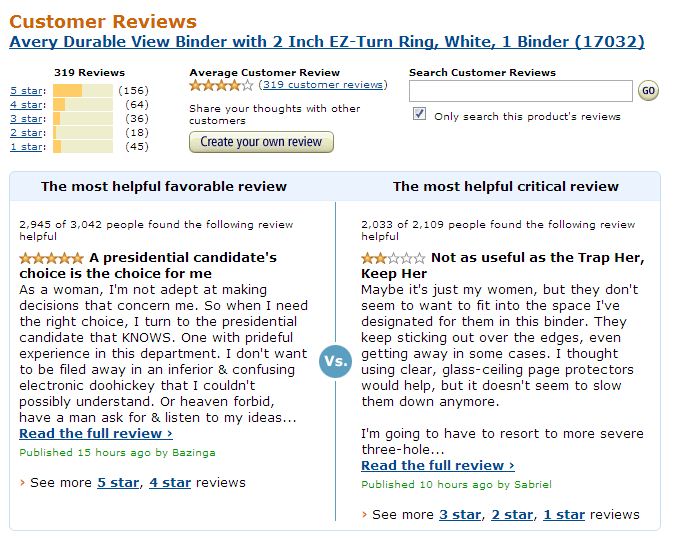See more 4 star reviews under favorable review
The width and height of the screenshot is (678, 541).
(x=170, y=483)
